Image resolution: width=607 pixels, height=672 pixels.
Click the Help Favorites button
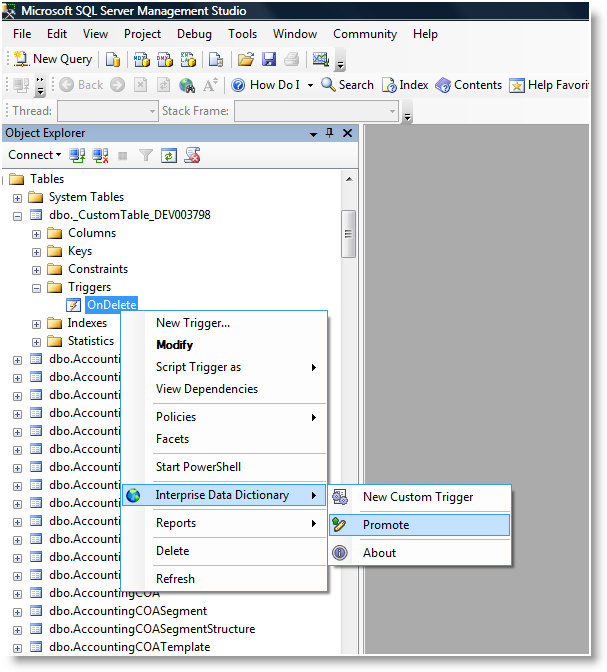549,85
